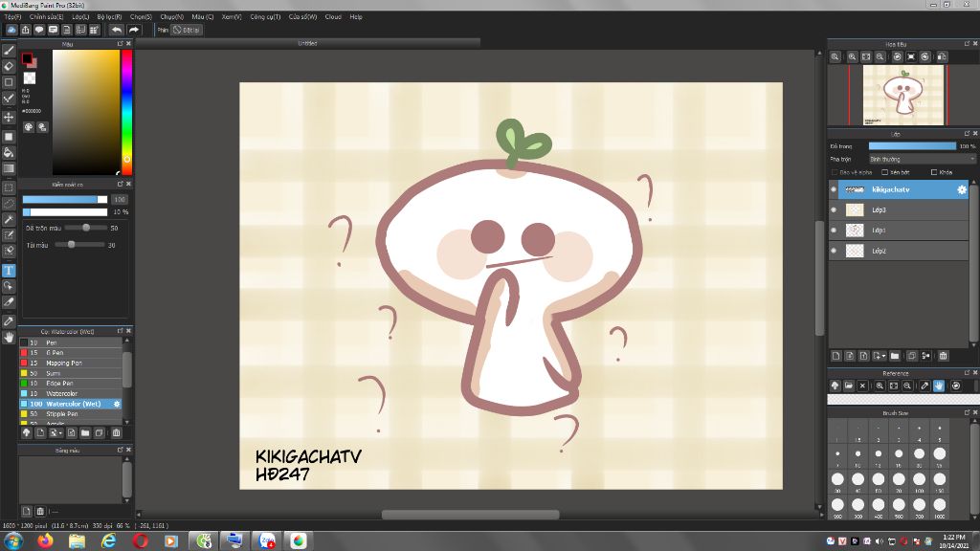Open settings gear for Watercolor (Wet) brush

pos(116,405)
